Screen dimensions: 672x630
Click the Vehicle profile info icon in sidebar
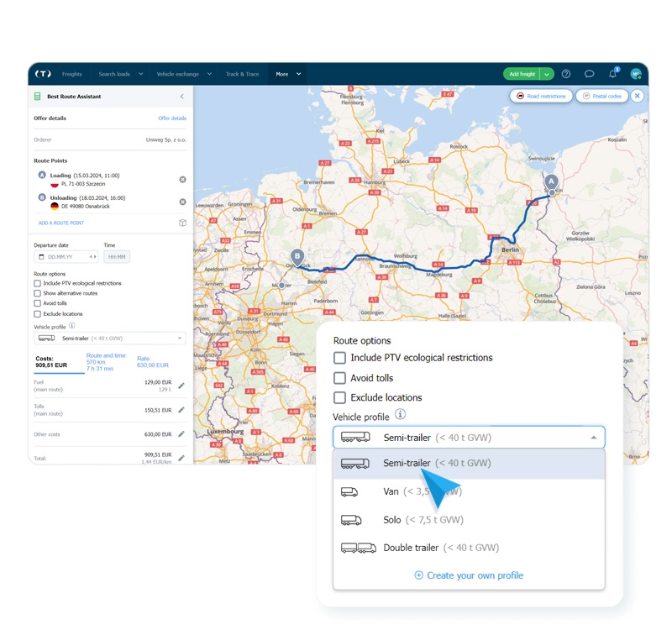(72, 325)
